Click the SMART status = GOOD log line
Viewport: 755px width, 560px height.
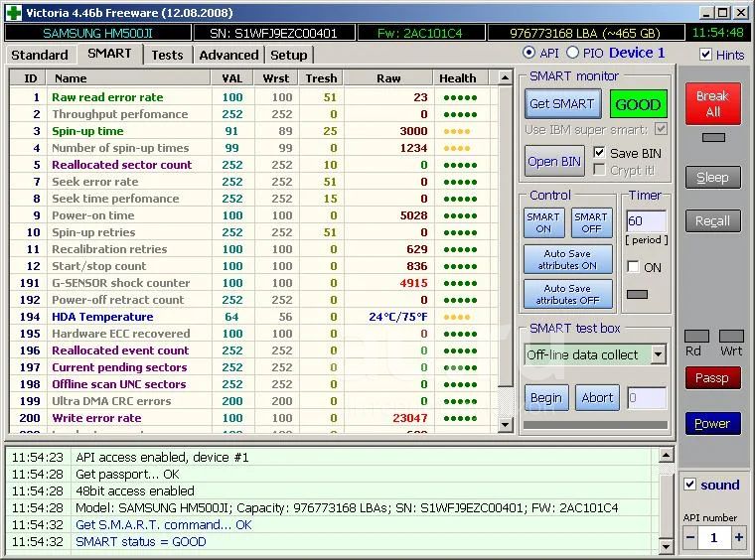coord(141,542)
